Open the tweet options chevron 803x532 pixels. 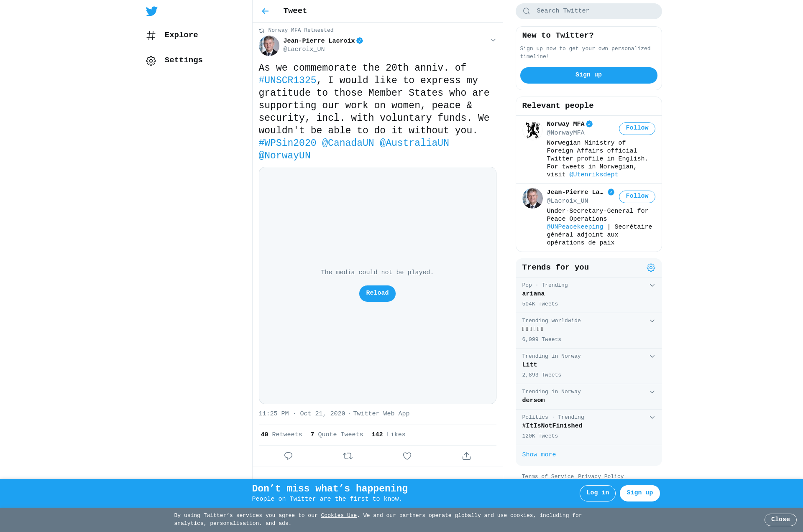point(493,40)
